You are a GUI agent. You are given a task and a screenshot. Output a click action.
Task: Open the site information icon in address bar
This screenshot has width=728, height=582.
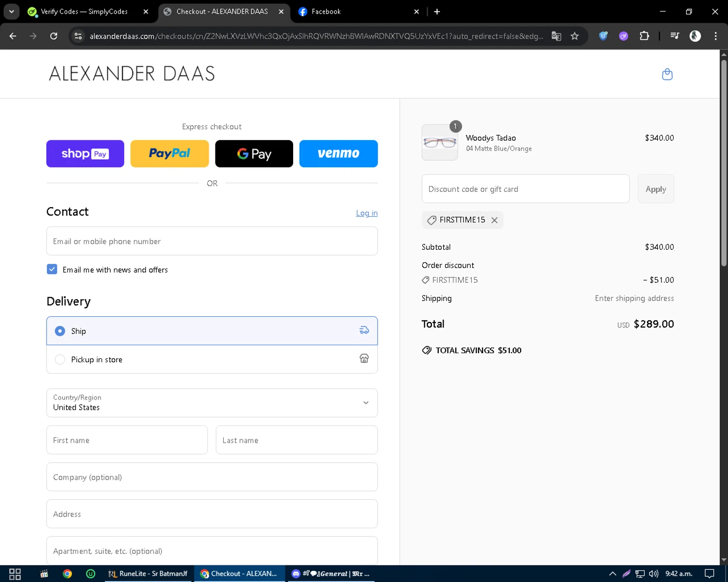[78, 36]
